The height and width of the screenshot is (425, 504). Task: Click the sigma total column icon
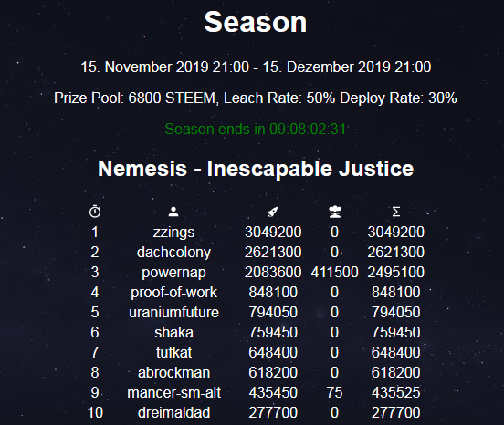pos(396,212)
